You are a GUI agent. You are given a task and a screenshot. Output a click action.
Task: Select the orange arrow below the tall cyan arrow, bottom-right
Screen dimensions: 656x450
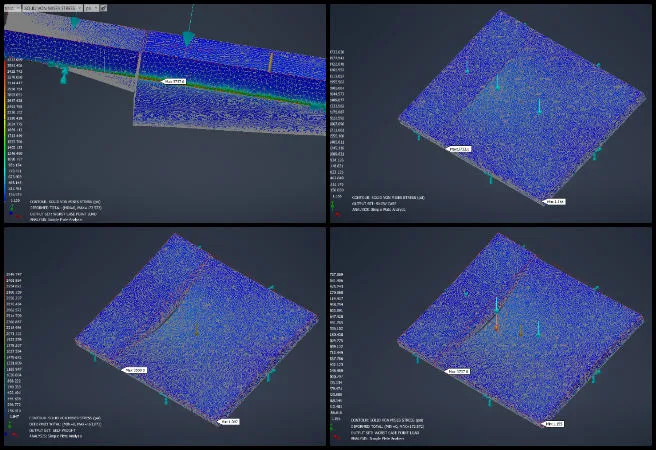coord(497,322)
